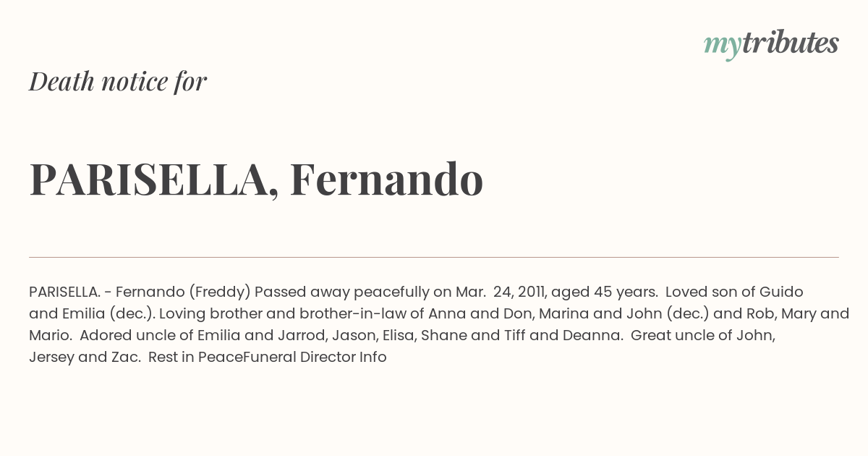Click the name "Deanna" in the notice

(597, 335)
